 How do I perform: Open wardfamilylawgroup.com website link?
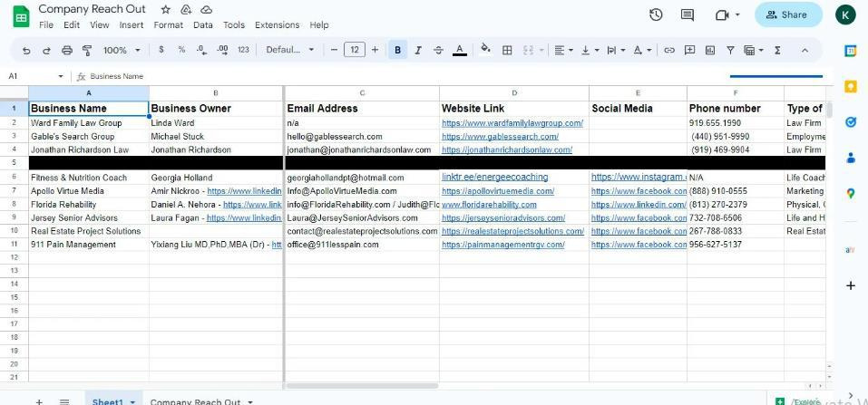pyautogui.click(x=512, y=123)
